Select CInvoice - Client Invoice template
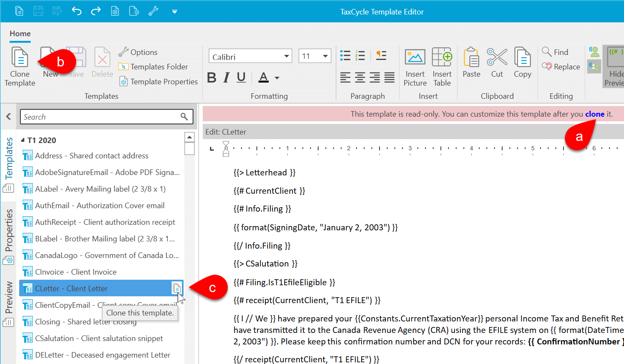 tap(101, 272)
